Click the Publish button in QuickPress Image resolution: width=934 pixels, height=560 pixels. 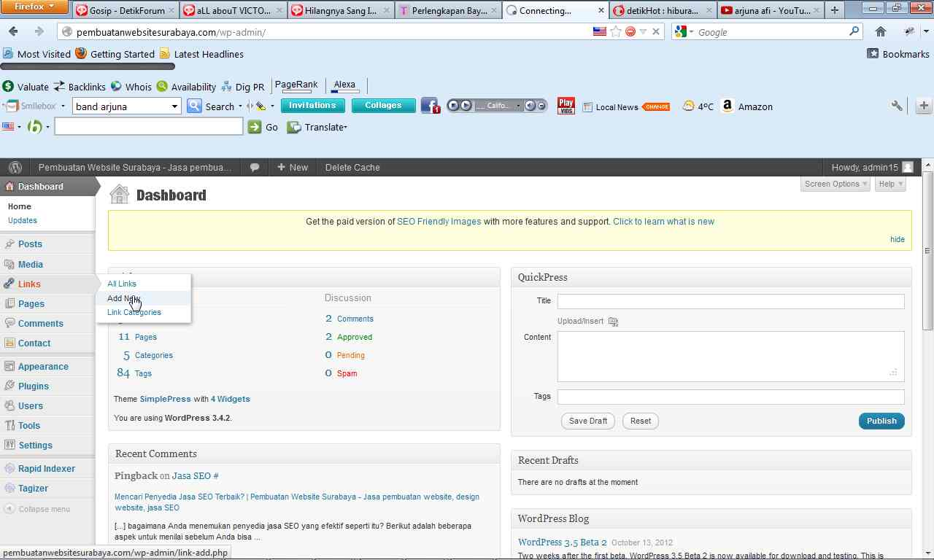pyautogui.click(x=881, y=421)
